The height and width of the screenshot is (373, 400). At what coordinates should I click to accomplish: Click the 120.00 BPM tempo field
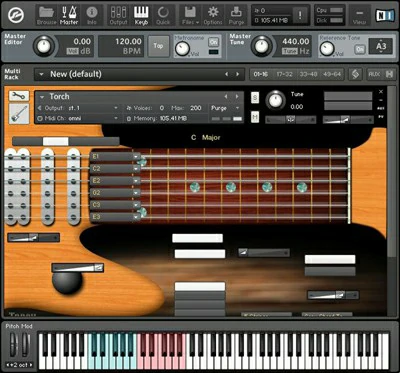(x=122, y=46)
